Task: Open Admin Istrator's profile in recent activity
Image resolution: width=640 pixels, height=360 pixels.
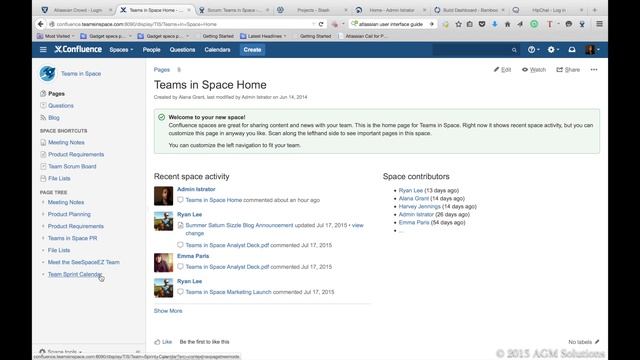Action: pos(196,189)
